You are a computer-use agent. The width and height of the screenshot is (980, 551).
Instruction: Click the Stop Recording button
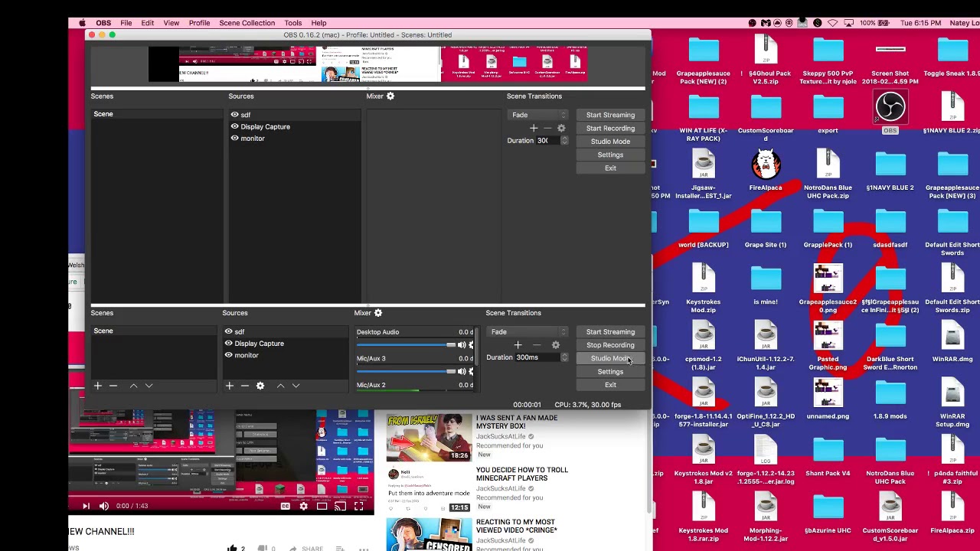coord(610,345)
